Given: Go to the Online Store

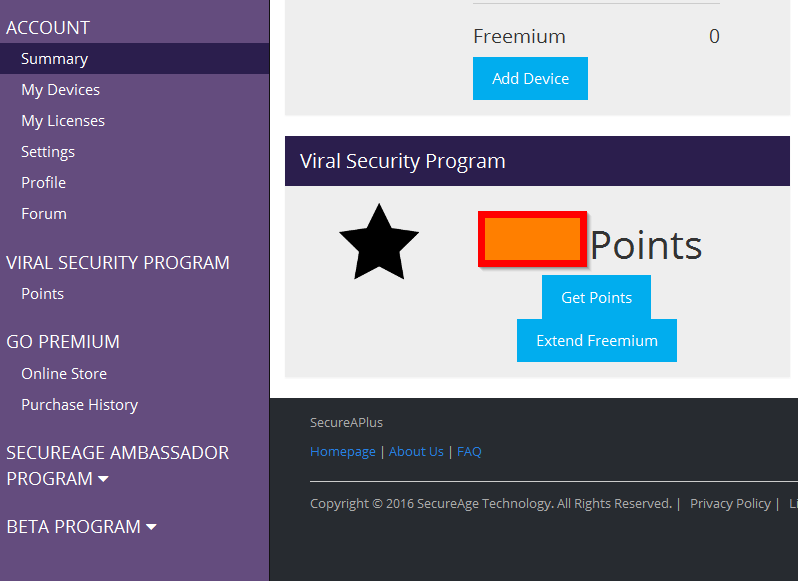Looking at the screenshot, I should (x=64, y=374).
